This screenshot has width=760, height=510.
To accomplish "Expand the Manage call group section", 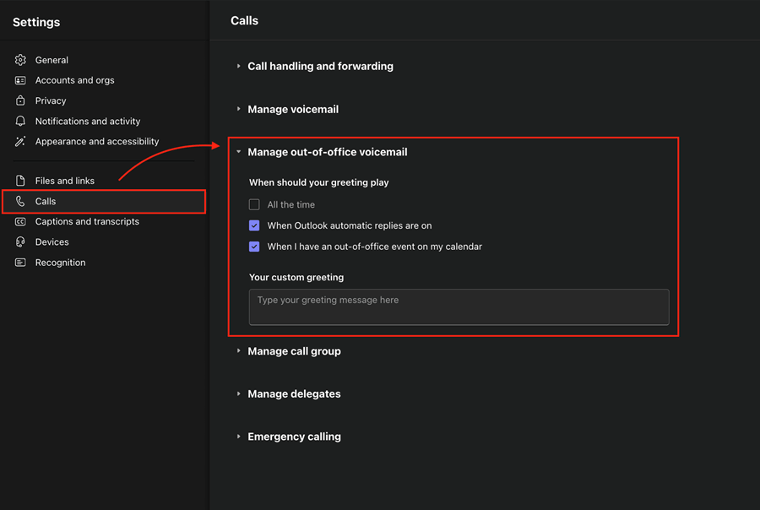I will [x=294, y=351].
